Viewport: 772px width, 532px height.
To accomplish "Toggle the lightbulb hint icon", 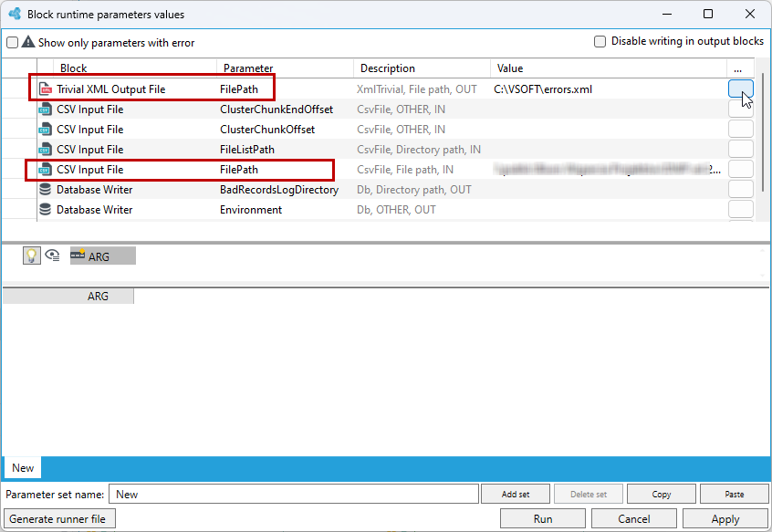I will (32, 256).
